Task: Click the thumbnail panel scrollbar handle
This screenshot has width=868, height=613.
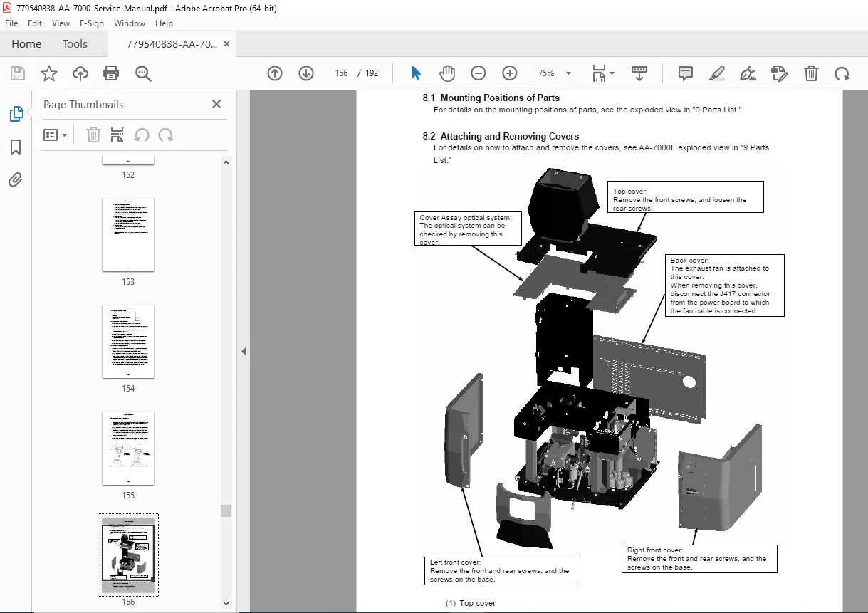Action: click(226, 510)
